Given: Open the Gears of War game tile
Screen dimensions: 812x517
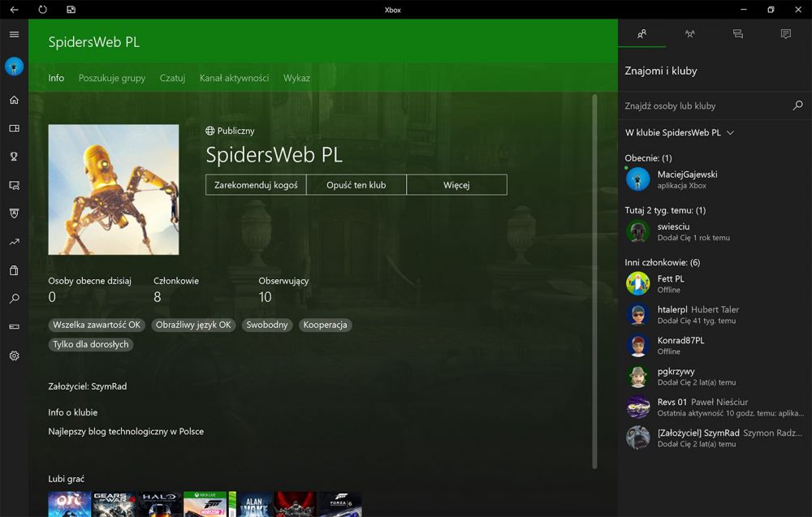Looking at the screenshot, I should pyautogui.click(x=114, y=504).
